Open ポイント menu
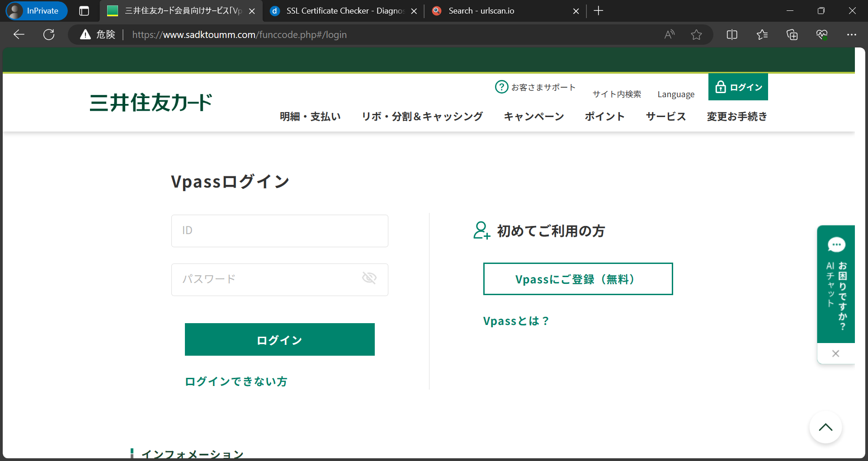The height and width of the screenshot is (461, 868). coord(604,117)
